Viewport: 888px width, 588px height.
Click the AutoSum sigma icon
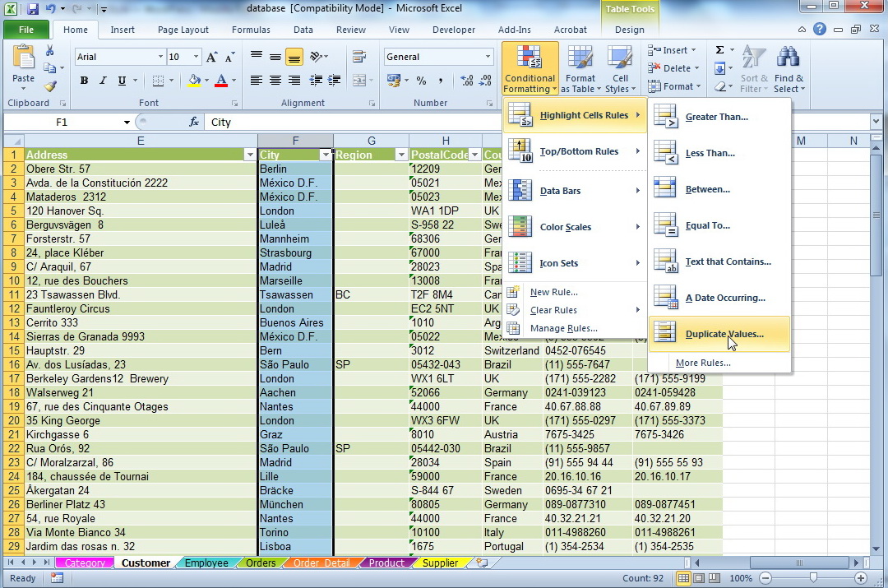click(x=719, y=50)
